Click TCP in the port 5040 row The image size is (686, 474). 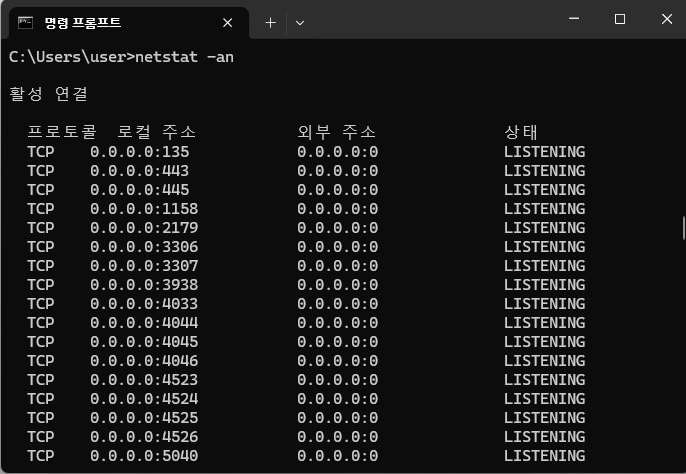[x=41, y=456]
